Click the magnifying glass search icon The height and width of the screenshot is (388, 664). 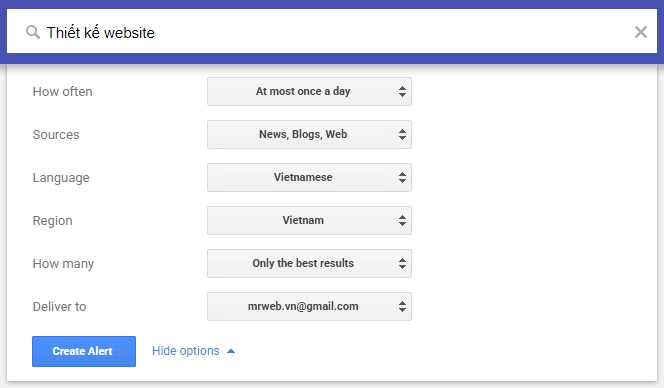pyautogui.click(x=33, y=32)
